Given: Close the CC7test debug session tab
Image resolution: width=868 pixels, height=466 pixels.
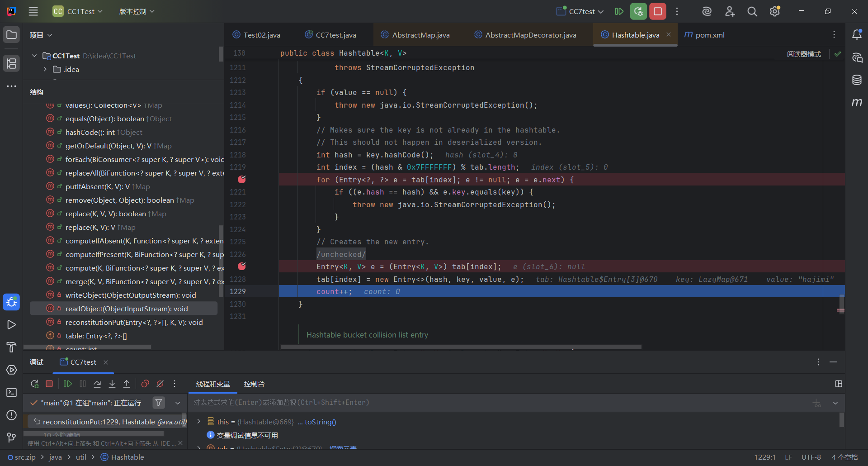Looking at the screenshot, I should [x=106, y=362].
